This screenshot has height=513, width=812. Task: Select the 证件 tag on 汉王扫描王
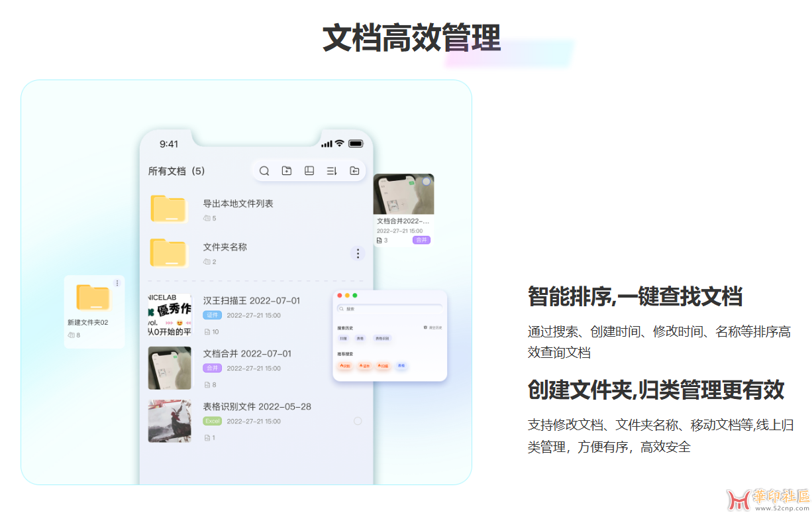pos(211,315)
